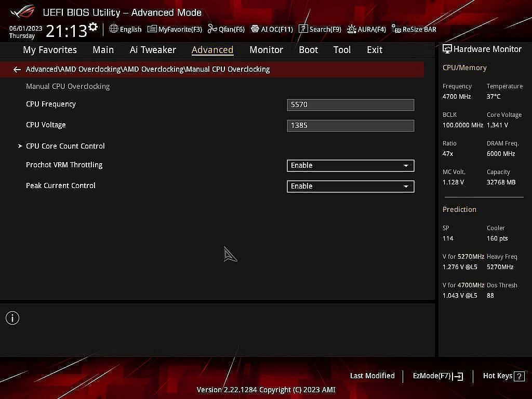Switch to My Favorites tab
The width and height of the screenshot is (532, 399).
[x=50, y=50]
